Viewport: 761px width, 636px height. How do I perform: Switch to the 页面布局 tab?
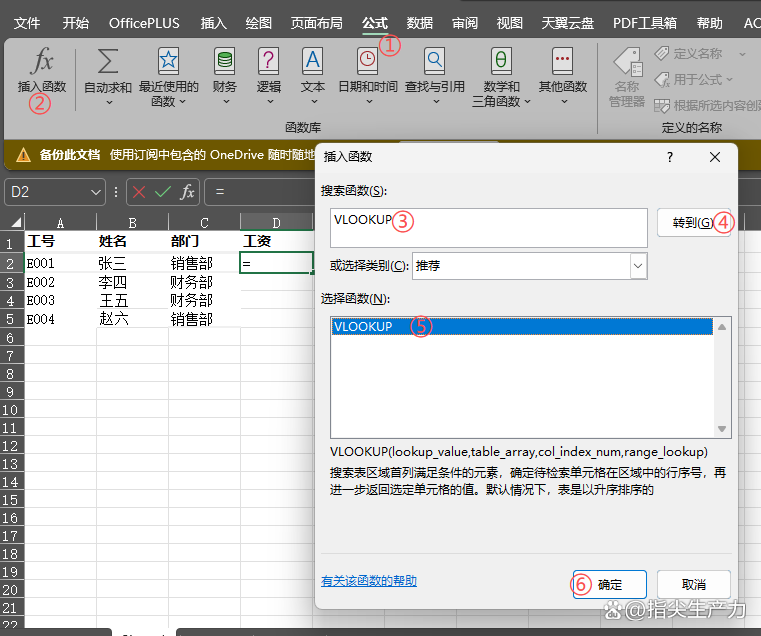(316, 23)
